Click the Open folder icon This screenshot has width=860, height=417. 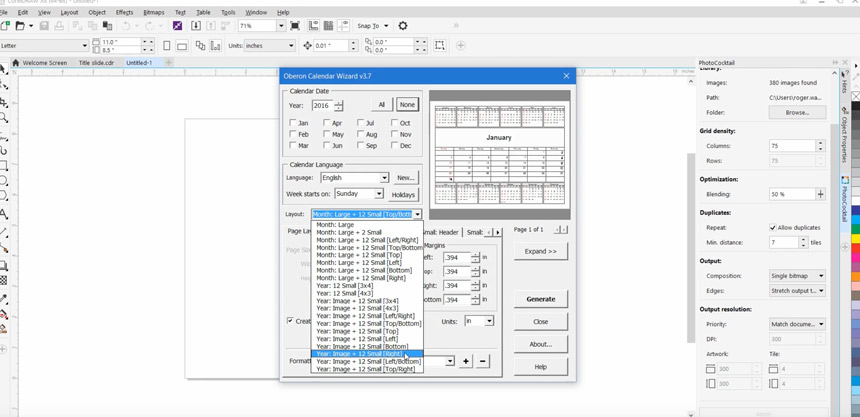tap(20, 26)
